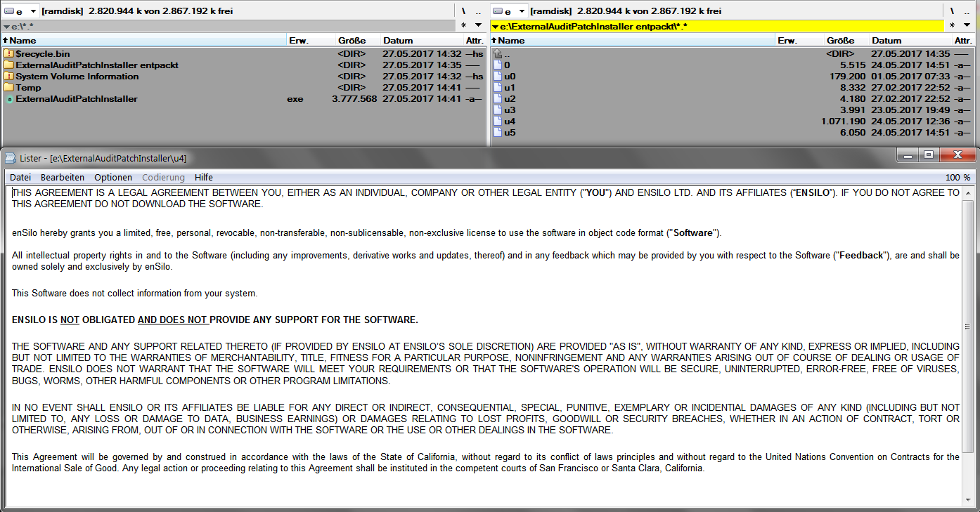The width and height of the screenshot is (980, 512).
Task: Open left panel directory history arrow
Action: (479, 26)
